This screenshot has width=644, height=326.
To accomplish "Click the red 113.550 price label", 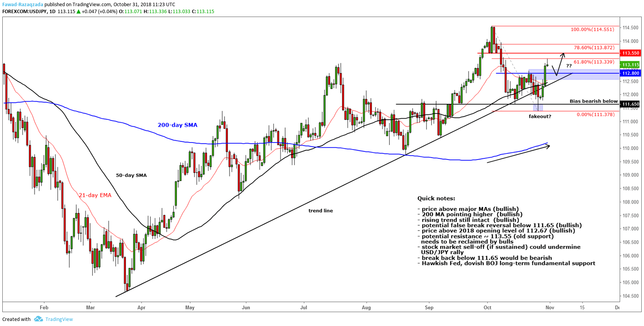I will coord(630,53).
